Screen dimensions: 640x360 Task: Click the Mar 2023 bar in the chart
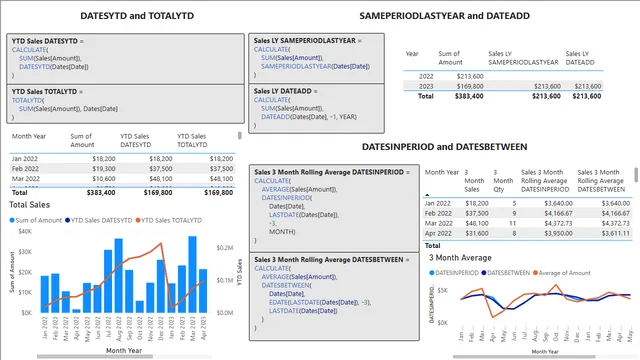(192, 274)
